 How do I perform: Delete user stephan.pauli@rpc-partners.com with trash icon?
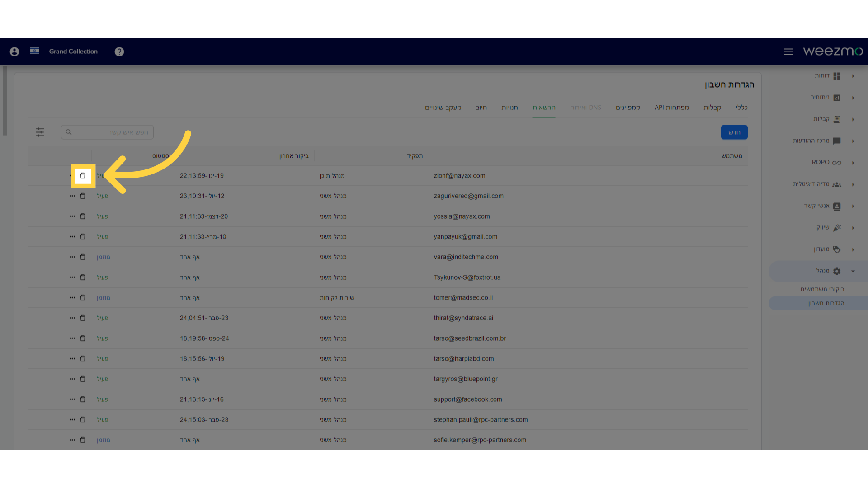coord(83,420)
